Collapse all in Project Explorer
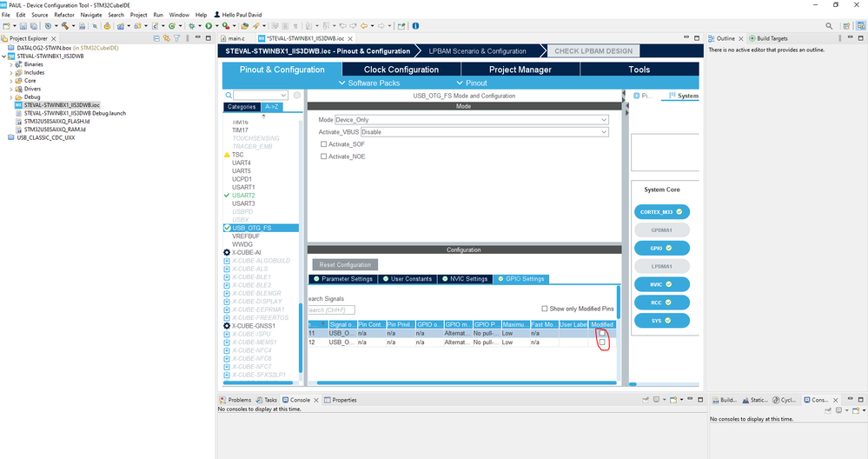 [x=156, y=38]
